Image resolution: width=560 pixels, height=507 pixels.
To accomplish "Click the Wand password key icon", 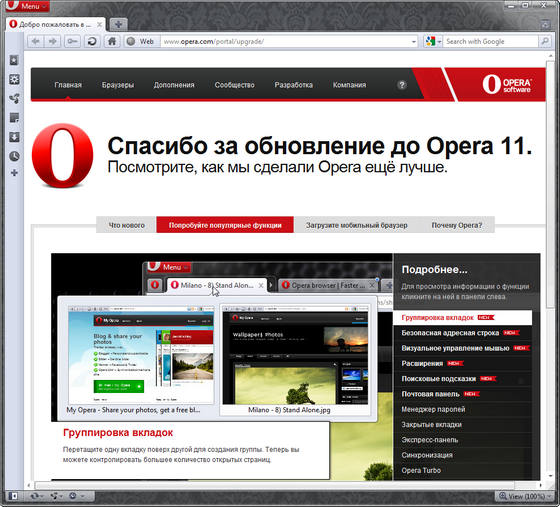I will (72, 41).
